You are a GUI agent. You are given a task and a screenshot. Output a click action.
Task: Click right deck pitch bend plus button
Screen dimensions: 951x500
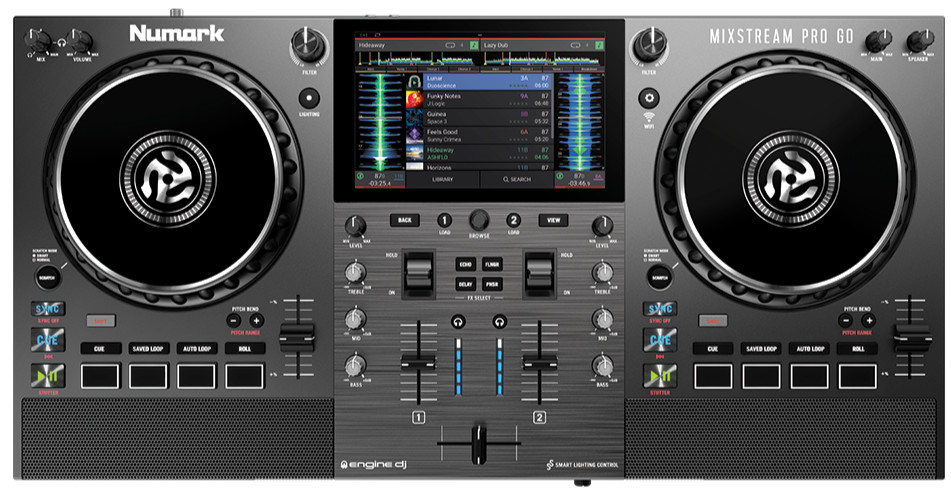[869, 320]
